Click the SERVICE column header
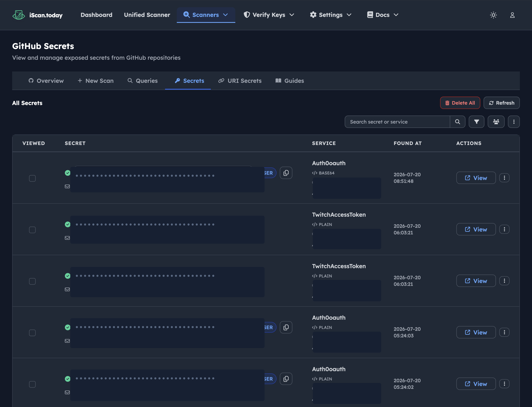The image size is (532, 407). tap(324, 143)
